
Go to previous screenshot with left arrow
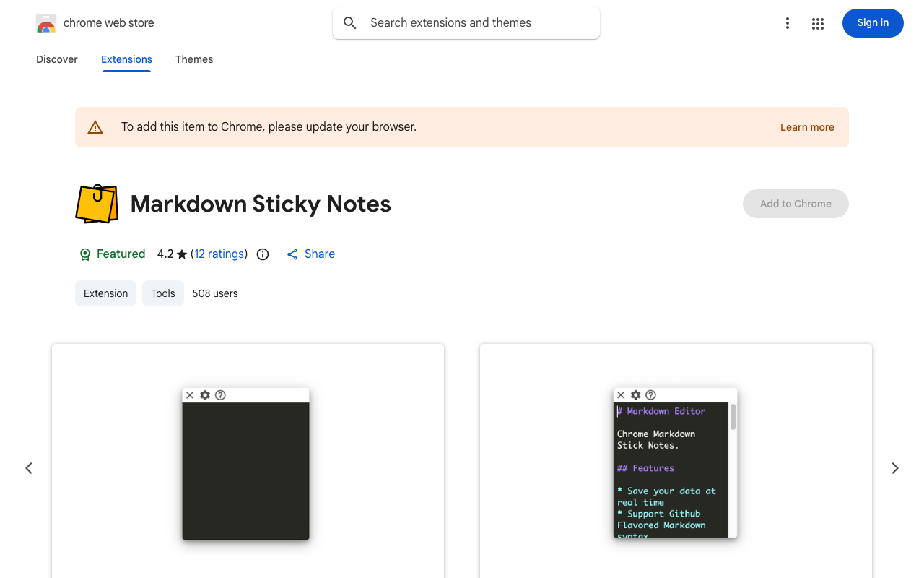pyautogui.click(x=29, y=468)
